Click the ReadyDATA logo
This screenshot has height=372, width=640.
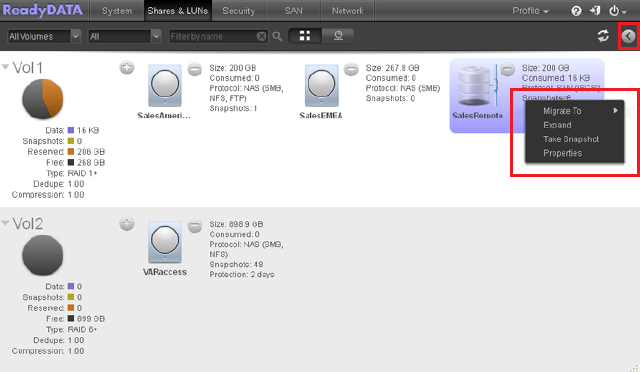[x=42, y=10]
